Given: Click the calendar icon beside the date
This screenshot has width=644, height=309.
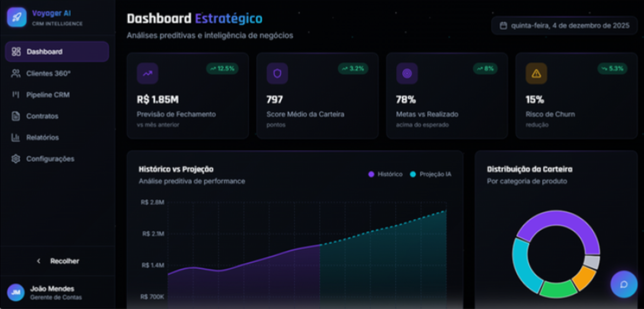Looking at the screenshot, I should [x=503, y=25].
